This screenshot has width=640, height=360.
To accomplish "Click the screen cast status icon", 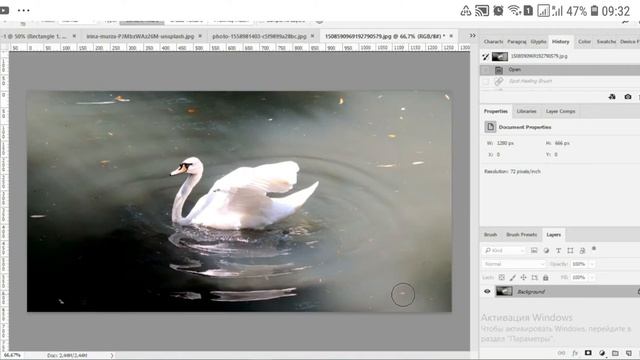I will (482, 11).
